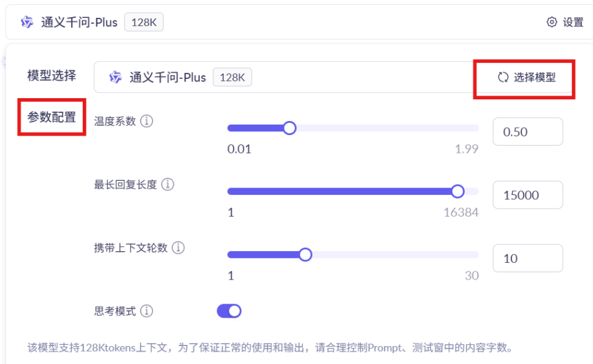The height and width of the screenshot is (364, 593).
Task: Click the 128K badge in model selection box
Action: click(232, 78)
